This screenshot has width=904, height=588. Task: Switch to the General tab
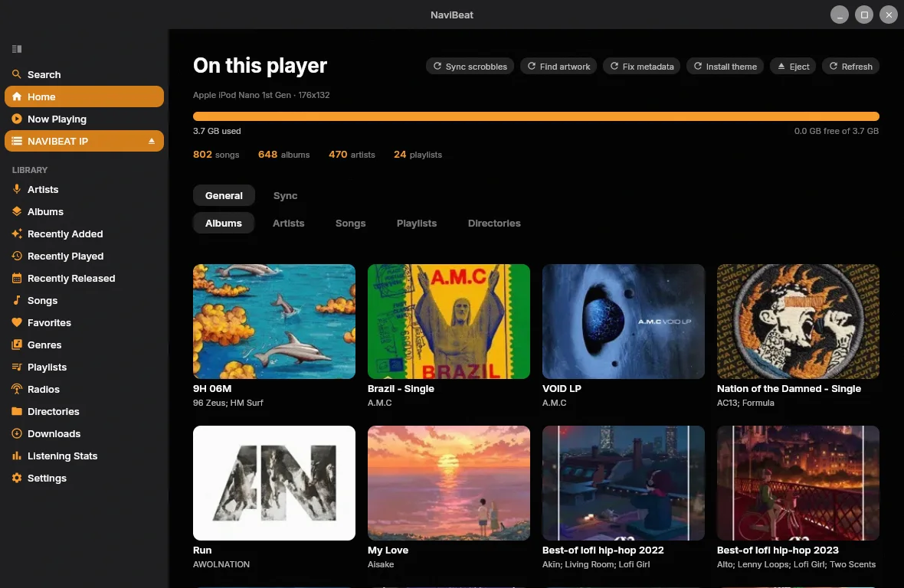click(x=224, y=195)
